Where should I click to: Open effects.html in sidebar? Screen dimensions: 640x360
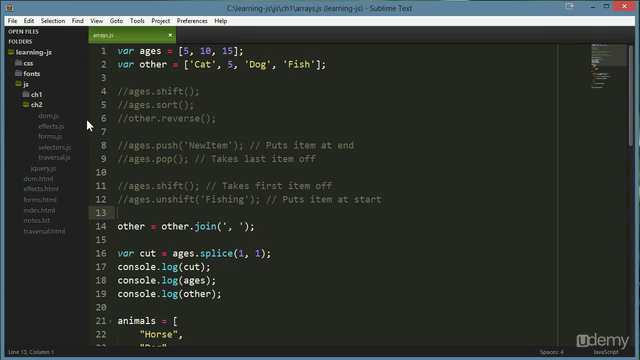point(41,189)
